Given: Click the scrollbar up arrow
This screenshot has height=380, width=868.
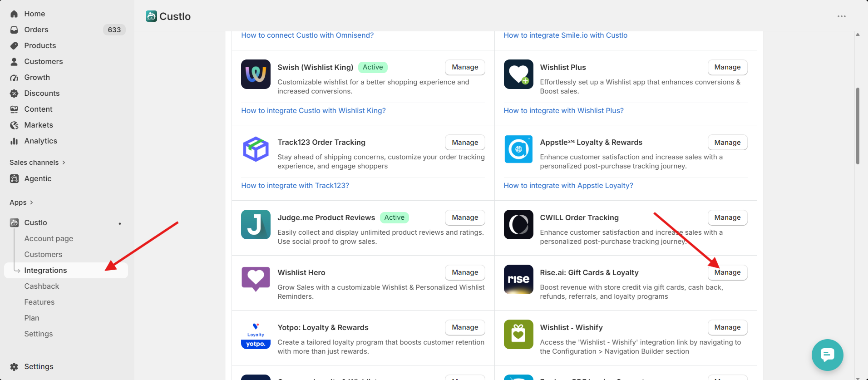Looking at the screenshot, I should [858, 35].
